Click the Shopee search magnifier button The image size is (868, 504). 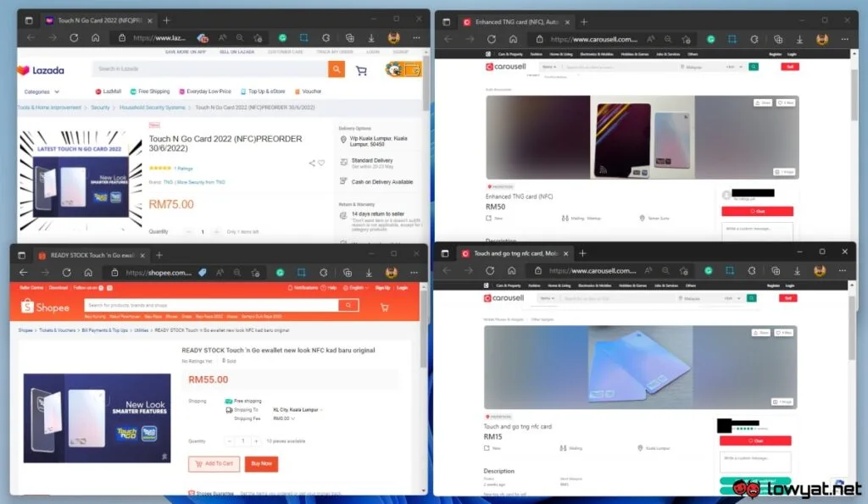pyautogui.click(x=348, y=305)
